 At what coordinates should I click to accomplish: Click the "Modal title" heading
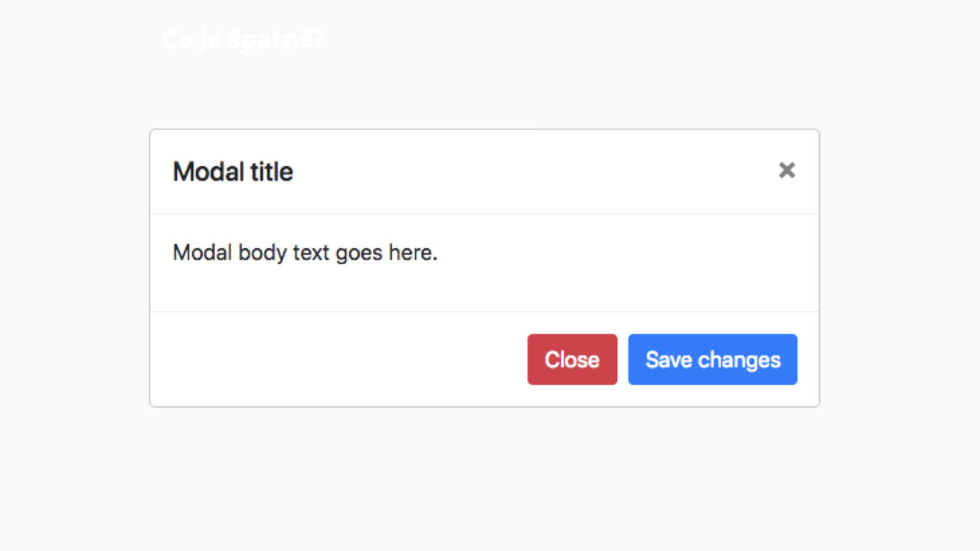233,171
